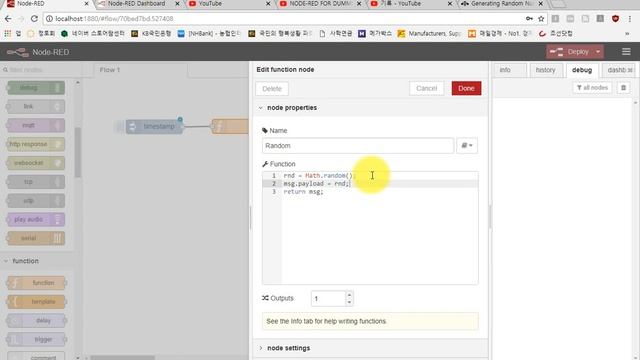The image size is (640, 360).
Task: Select the debug palette node at top
Action: point(36,88)
